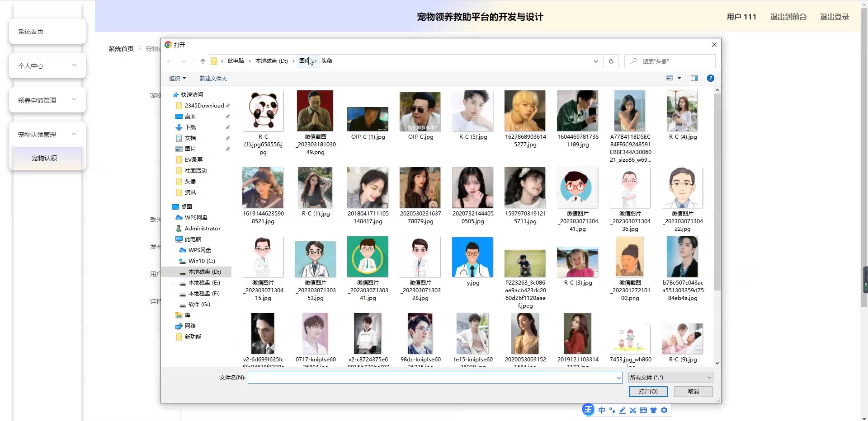This screenshot has height=421, width=868.
Task: Select 本地磁盘 (E:) in navigation tree
Action: 204,283
